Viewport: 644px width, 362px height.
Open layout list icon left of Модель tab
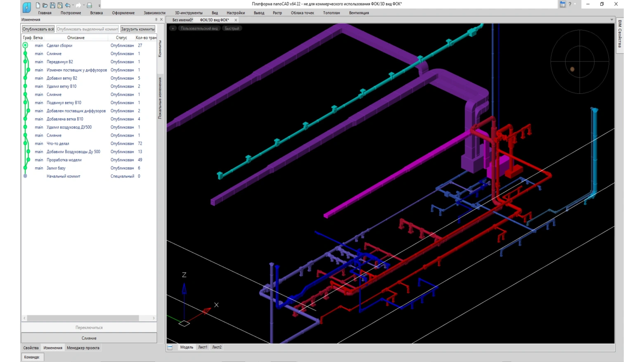[170, 348]
